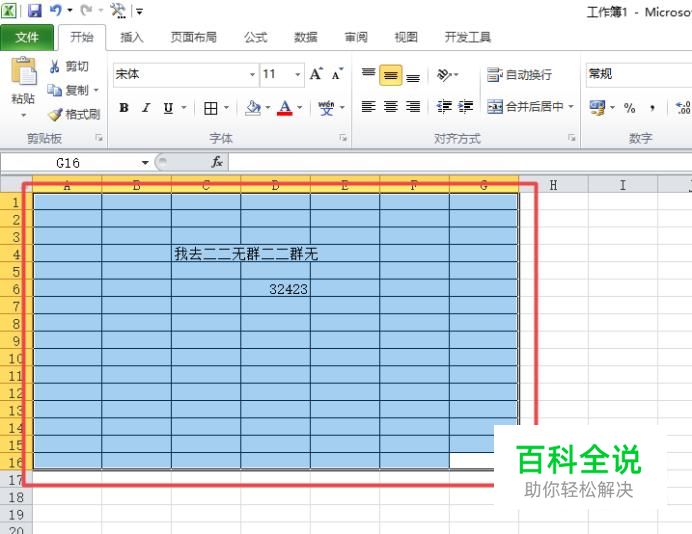
Task: Decrease indent icon
Action: click(x=444, y=107)
